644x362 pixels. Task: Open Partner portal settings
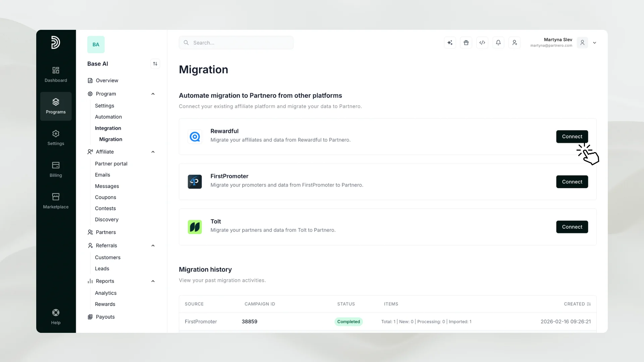[x=111, y=164]
